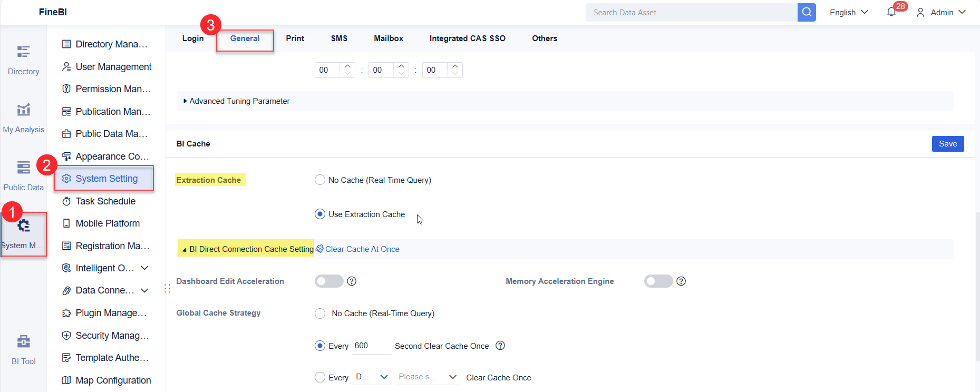The height and width of the screenshot is (392, 980).
Task: Toggle Dashboard Edit Acceleration switch
Action: 329,281
